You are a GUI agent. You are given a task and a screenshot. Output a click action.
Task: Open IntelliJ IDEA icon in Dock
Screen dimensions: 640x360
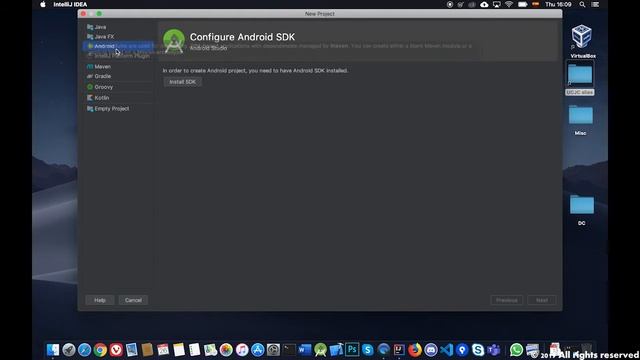click(399, 350)
